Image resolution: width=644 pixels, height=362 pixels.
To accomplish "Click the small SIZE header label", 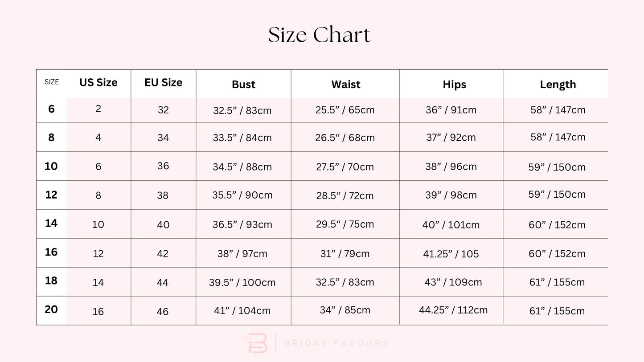I will tap(52, 82).
